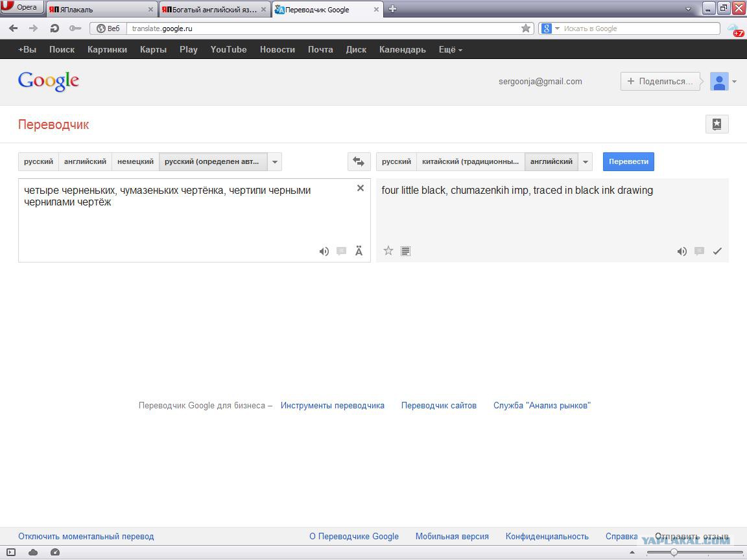Expand the account menu arrow beside avatar
Image resolution: width=747 pixels, height=560 pixels.
click(x=734, y=82)
